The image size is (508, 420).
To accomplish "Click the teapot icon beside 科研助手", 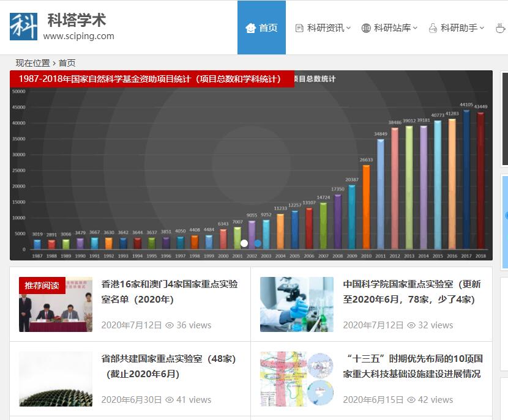I will [433, 28].
